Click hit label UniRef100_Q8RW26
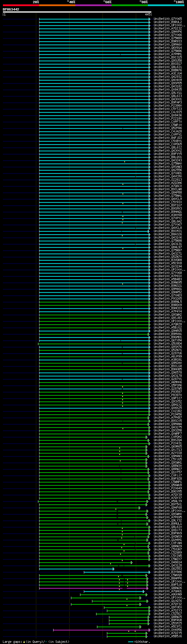187x644 pixels. [168, 588]
